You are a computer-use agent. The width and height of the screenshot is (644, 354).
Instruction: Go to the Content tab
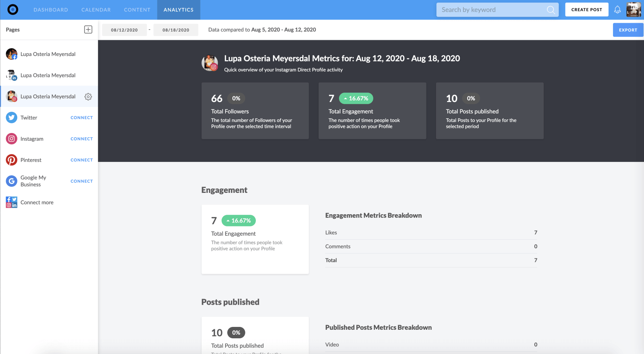point(137,10)
